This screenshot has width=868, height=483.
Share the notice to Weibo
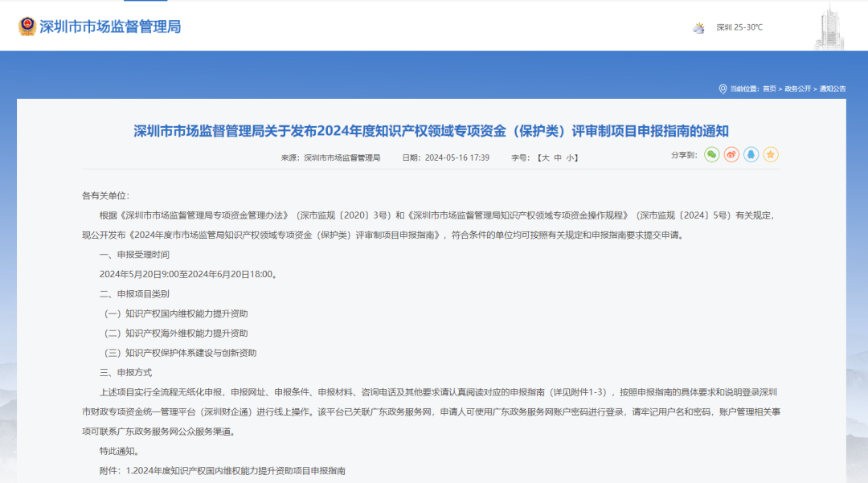pyautogui.click(x=731, y=154)
